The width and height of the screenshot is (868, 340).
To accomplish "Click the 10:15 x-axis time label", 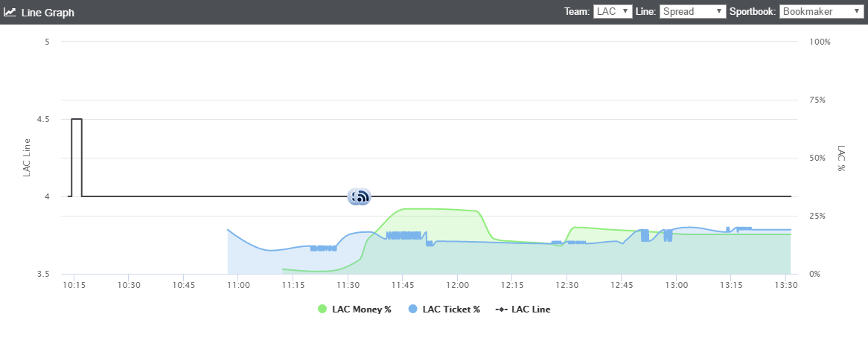I will pos(74,285).
